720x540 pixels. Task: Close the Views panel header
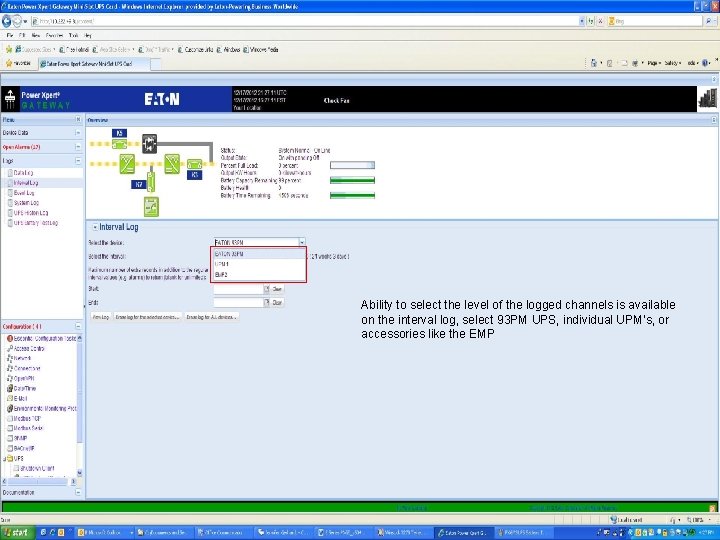tap(78, 119)
